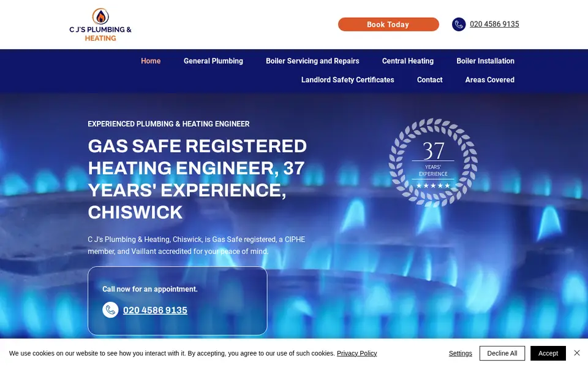This screenshot has height=368, width=588.
Task: Open General Plumbing page
Action: [x=213, y=61]
